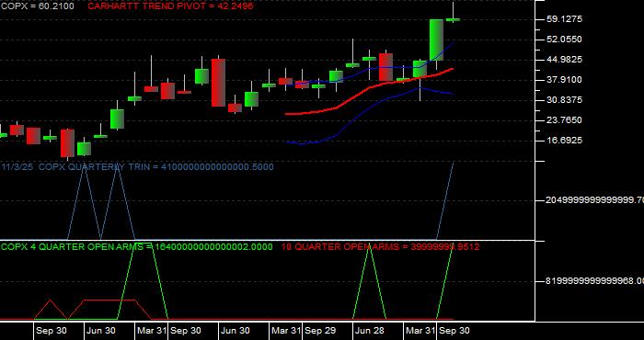Select the leftmost Sep 30 date label
This screenshot has width=644, height=340.
[x=52, y=331]
